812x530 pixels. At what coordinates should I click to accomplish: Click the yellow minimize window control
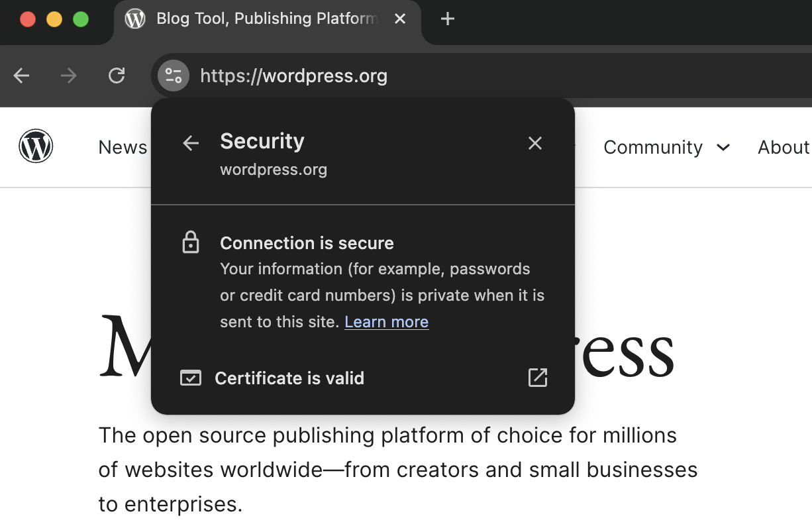pyautogui.click(x=54, y=19)
